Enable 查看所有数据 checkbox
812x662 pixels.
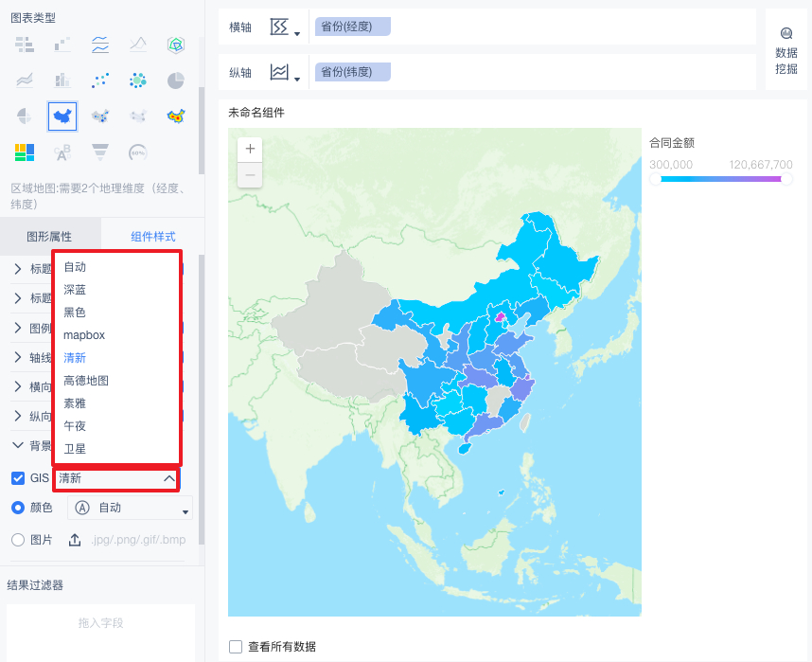[x=236, y=647]
